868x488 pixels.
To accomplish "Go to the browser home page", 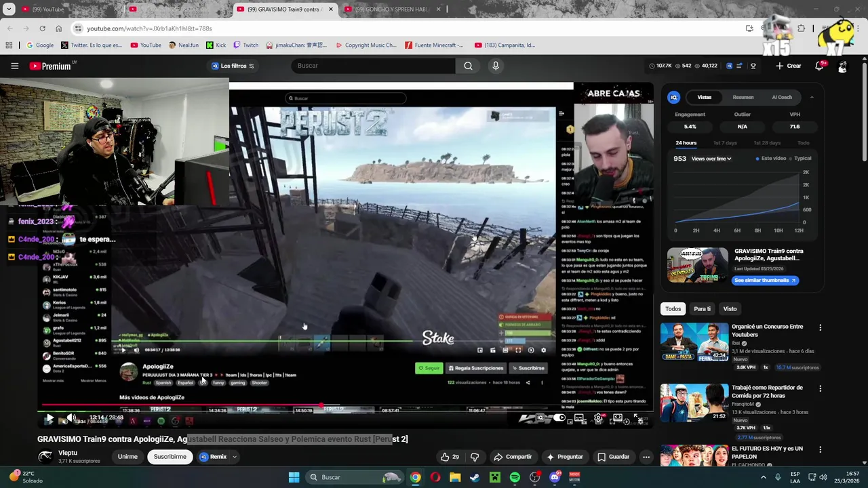I will coord(59,28).
